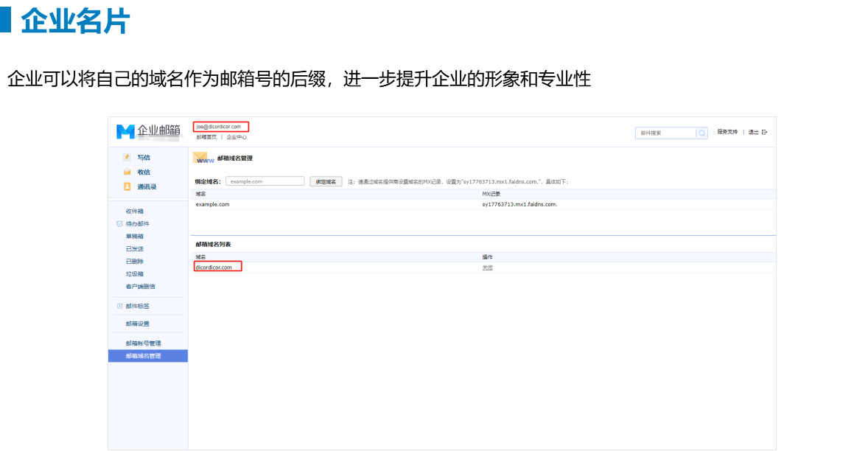Screen dimensions: 868x451
Task: Click the 通讯录 contacts icon
Action: tap(127, 186)
